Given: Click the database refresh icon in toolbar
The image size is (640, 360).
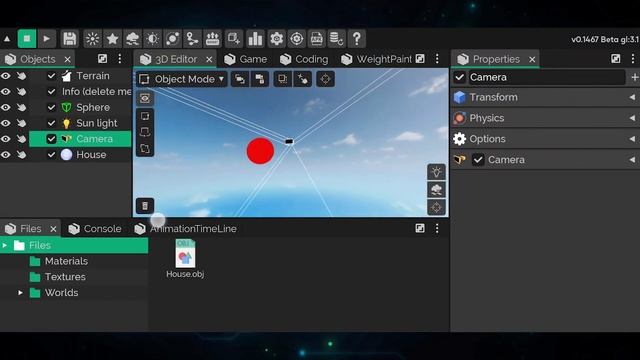Looking at the screenshot, I should [337, 39].
